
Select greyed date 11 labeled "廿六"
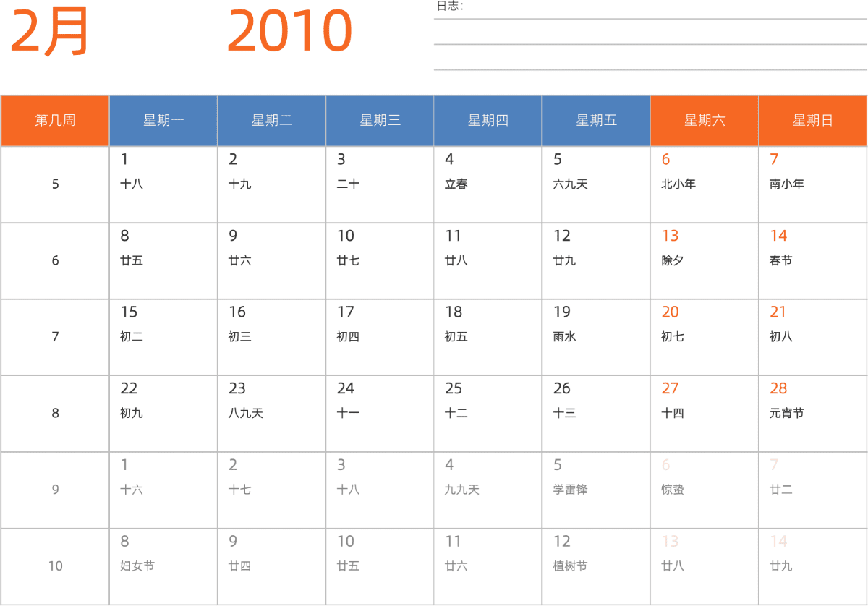pos(488,566)
